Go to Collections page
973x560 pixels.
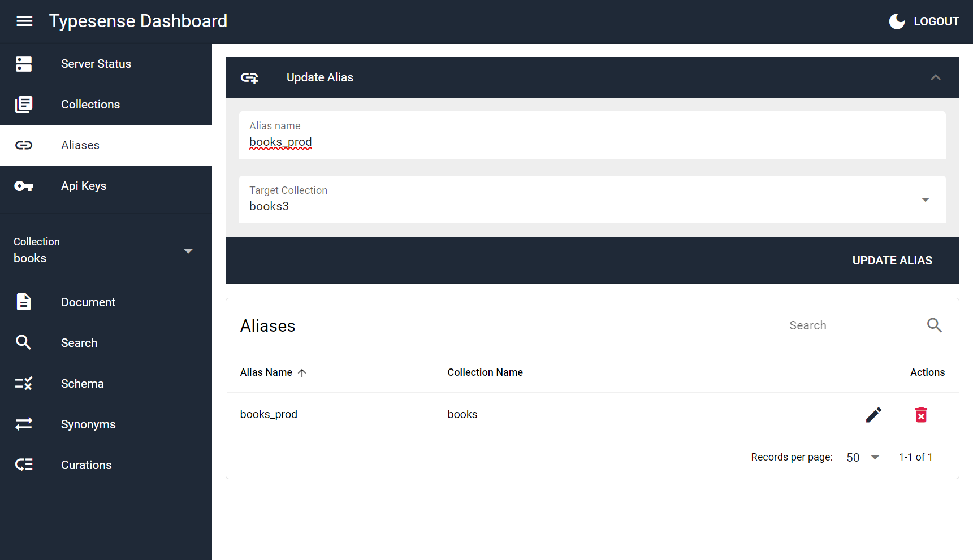click(106, 105)
